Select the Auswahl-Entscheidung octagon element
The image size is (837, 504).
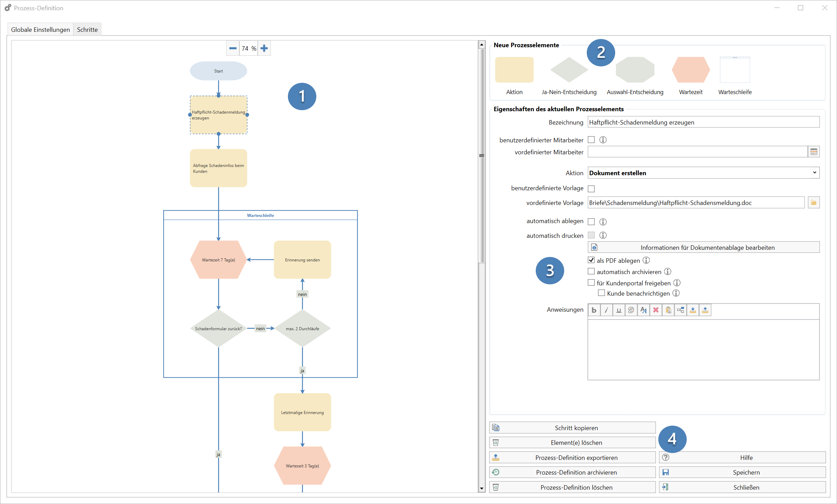click(635, 70)
